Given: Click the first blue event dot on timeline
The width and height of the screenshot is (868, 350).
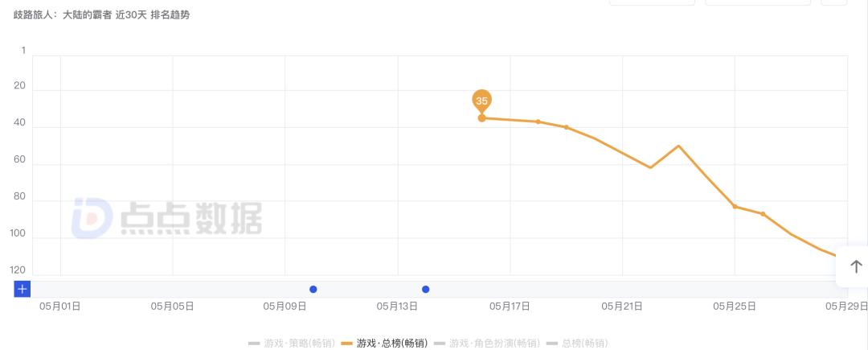Looking at the screenshot, I should (x=313, y=290).
